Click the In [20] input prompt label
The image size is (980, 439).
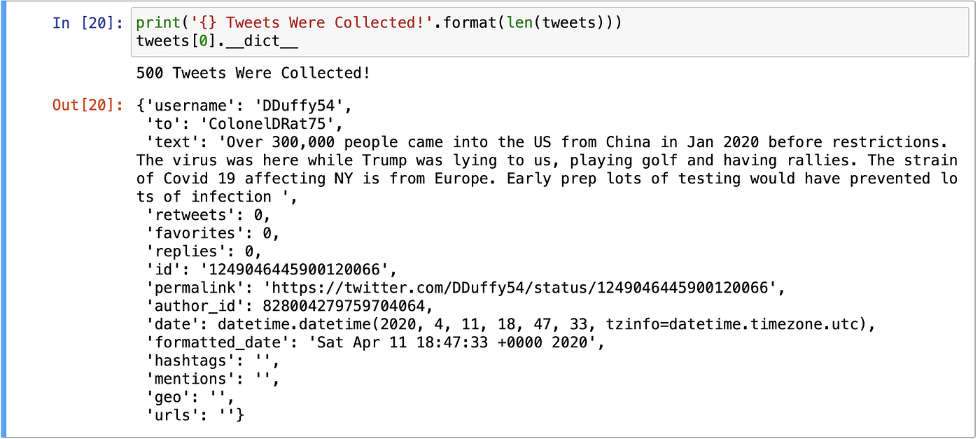87,23
